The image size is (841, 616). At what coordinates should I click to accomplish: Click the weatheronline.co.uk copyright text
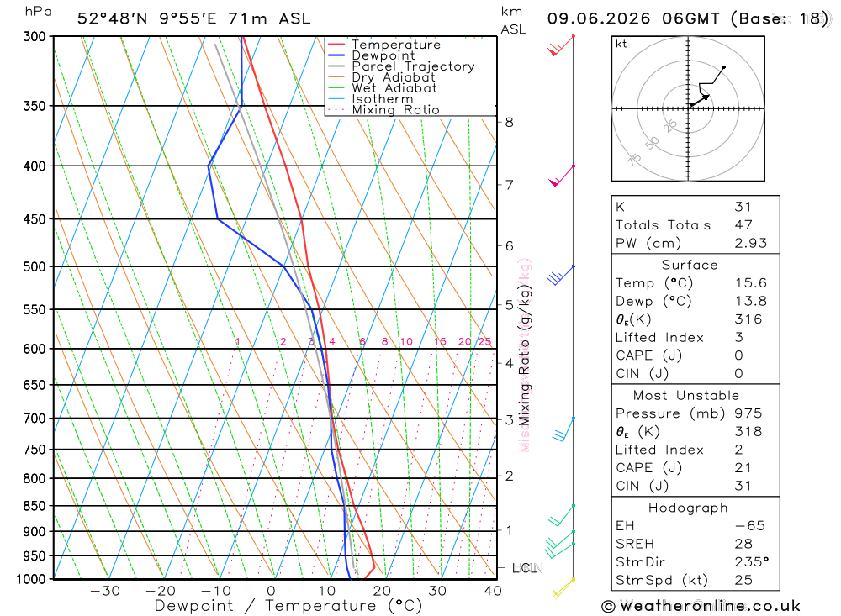pyautogui.click(x=701, y=607)
